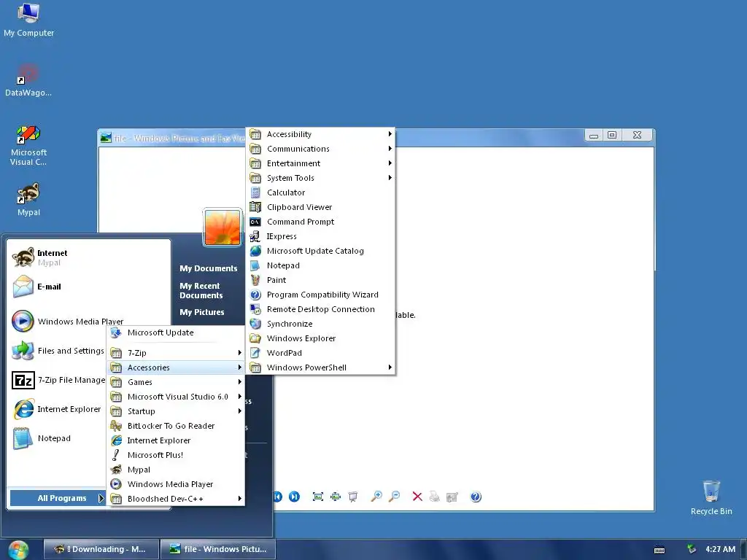Click Synchronize in Accessories
The height and width of the screenshot is (560, 747).
point(321,324)
